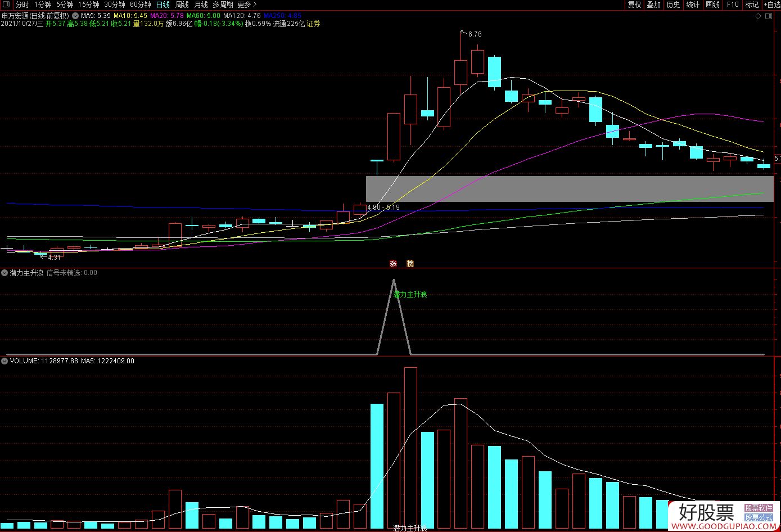Switch to 15分钟 period
Screen dimensions: 781x532
click(89, 4)
